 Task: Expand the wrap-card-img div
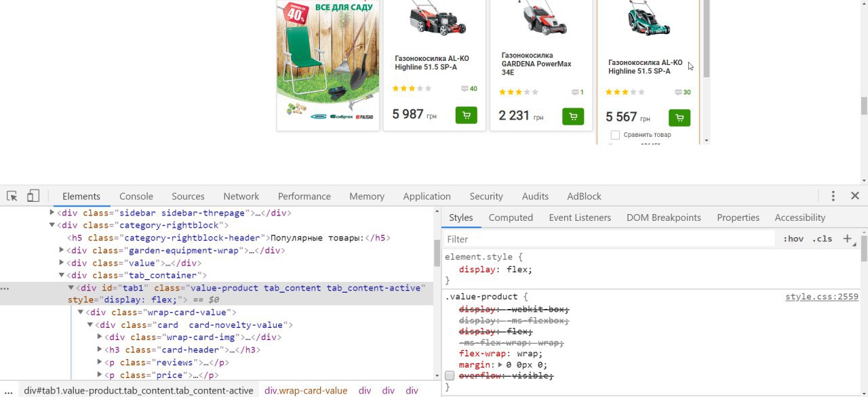[x=101, y=337]
